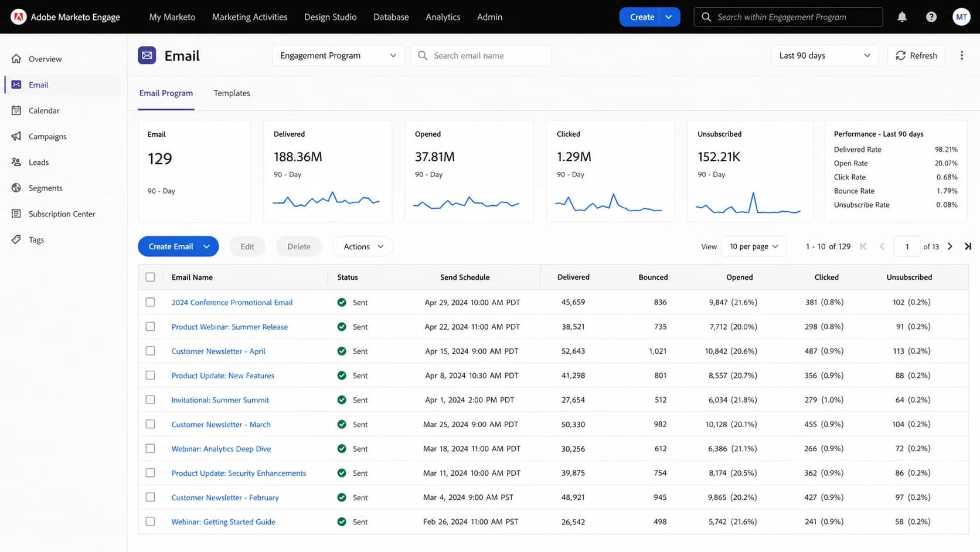Open the more options vertical dots menu
This screenshot has width=980, height=552.
click(962, 56)
